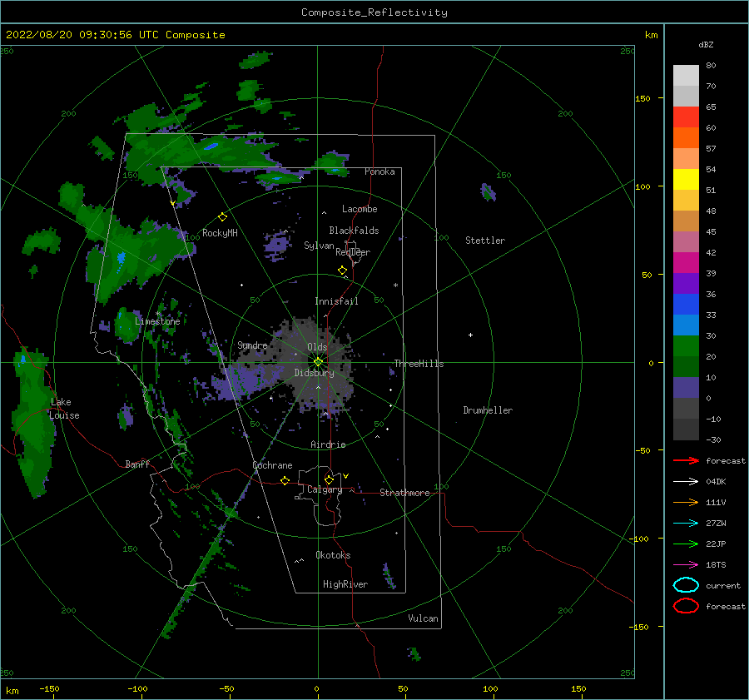749x700 pixels.
Task: Click the 'Composite_Reflectivity' title text
Action: [x=374, y=12]
